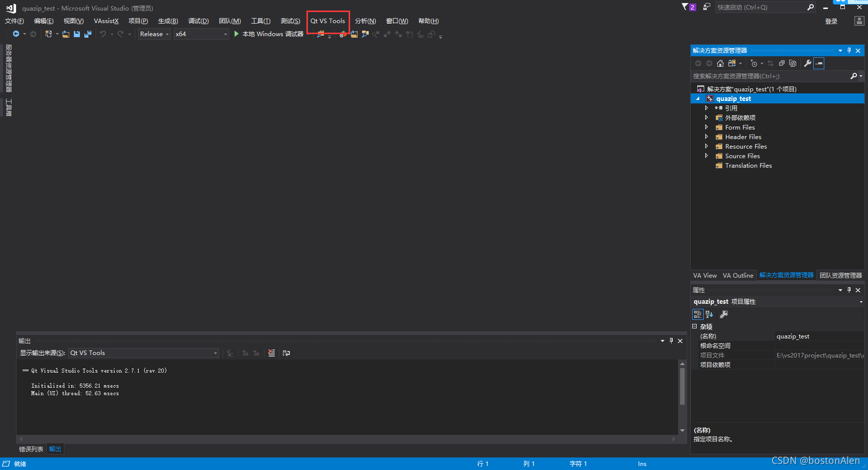Clear all output with red X icon

(272, 353)
